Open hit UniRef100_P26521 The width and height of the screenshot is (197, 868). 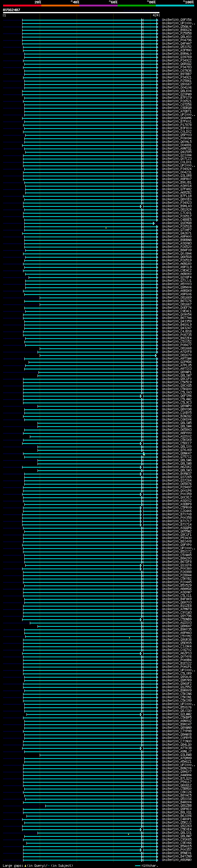(177, 101)
